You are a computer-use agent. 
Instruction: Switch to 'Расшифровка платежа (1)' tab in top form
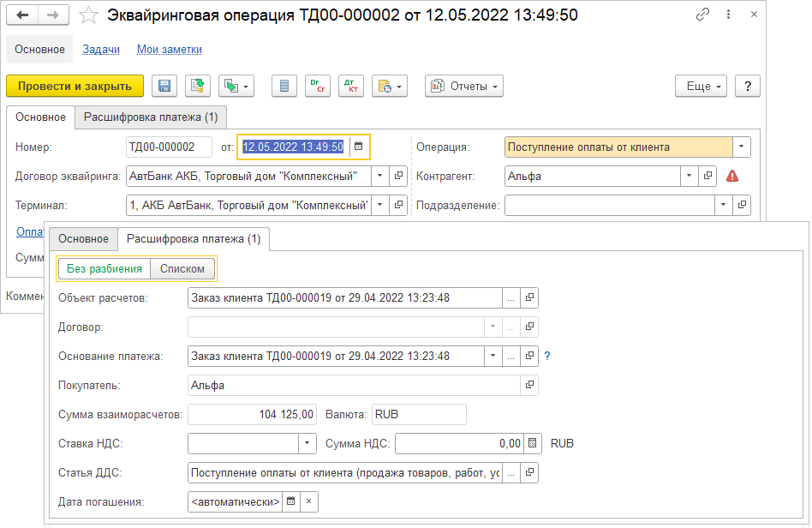point(150,117)
